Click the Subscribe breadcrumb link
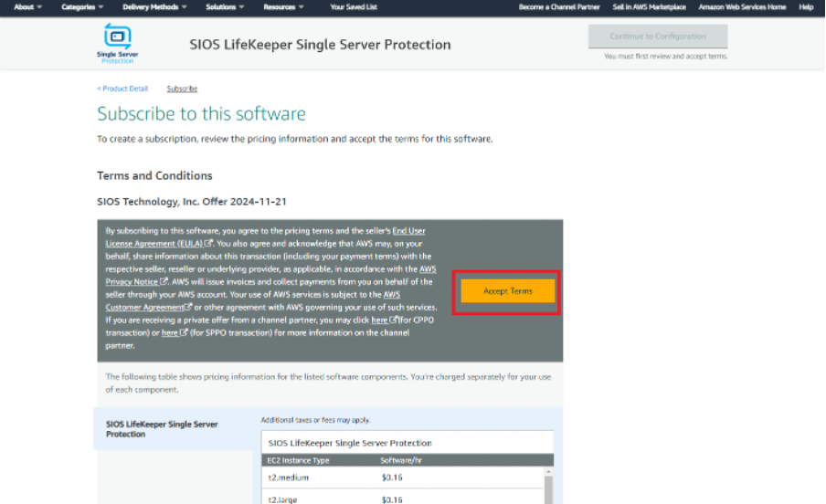Viewport: 826px width, 504px height. point(182,89)
